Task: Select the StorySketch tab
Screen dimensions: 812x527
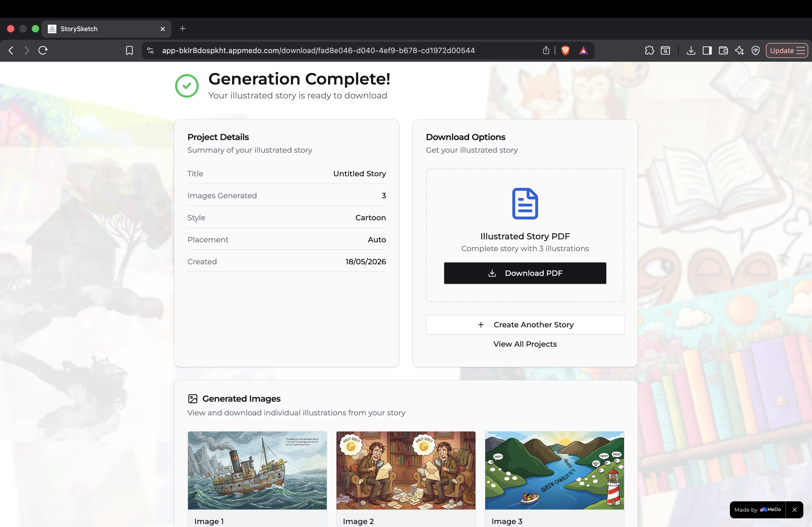Action: pyautogui.click(x=106, y=29)
